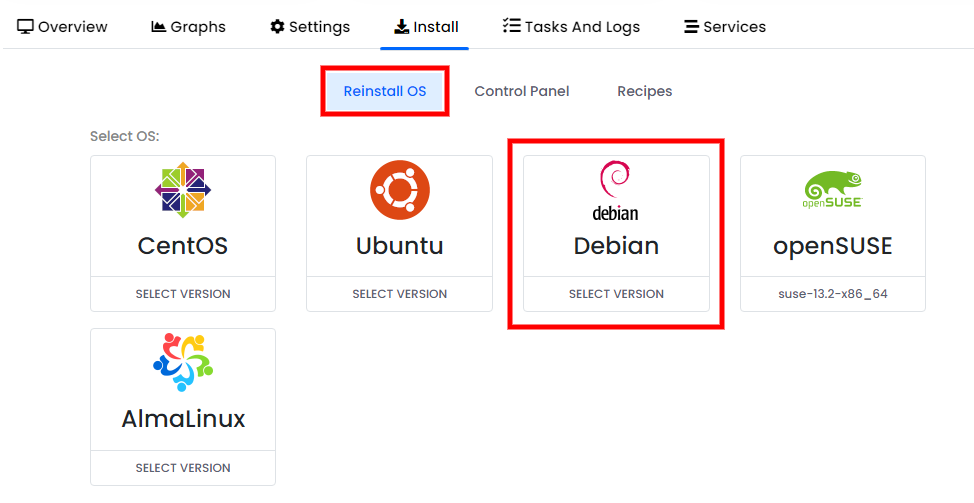974x503 pixels.
Task: Select the Reinstall OS button
Action: tap(385, 91)
